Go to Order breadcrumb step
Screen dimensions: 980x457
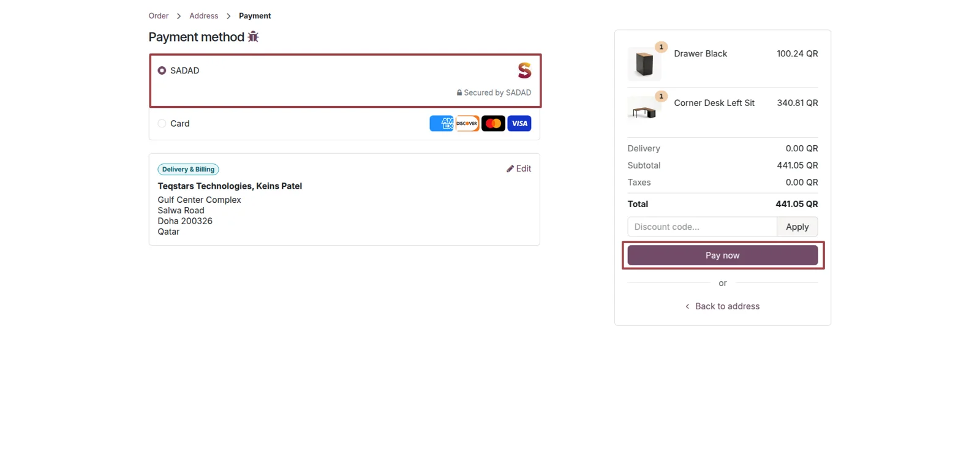[159, 16]
